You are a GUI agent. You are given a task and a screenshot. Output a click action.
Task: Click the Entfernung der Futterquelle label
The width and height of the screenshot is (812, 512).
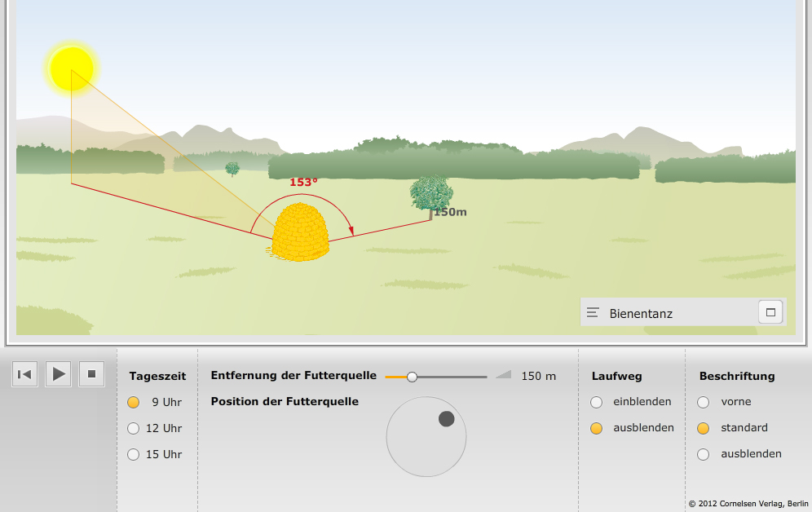293,375
